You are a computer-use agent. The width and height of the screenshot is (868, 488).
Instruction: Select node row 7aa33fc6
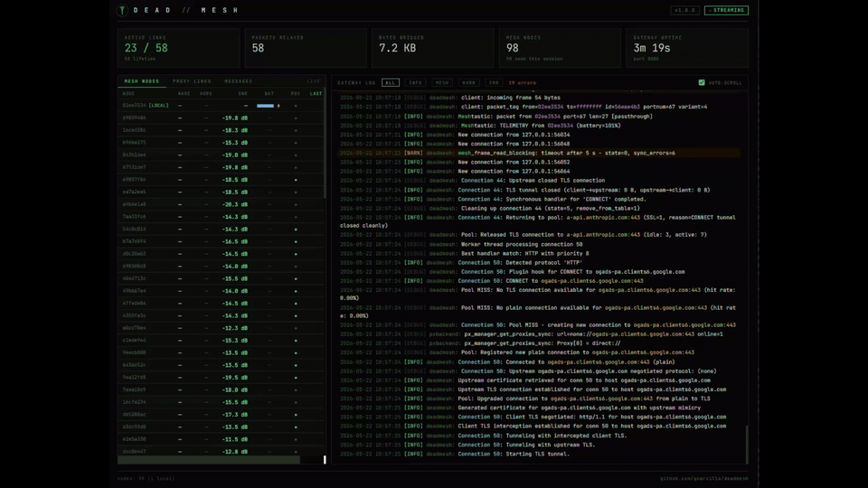point(221,217)
